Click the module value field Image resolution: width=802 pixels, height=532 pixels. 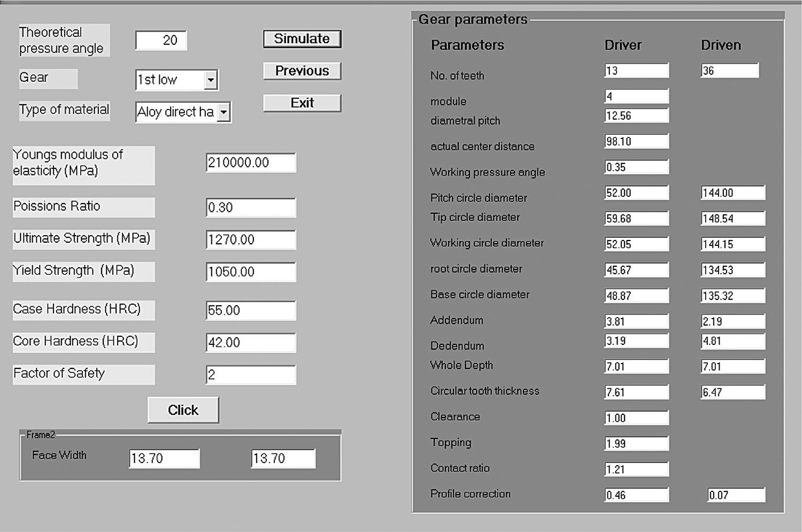coord(636,96)
